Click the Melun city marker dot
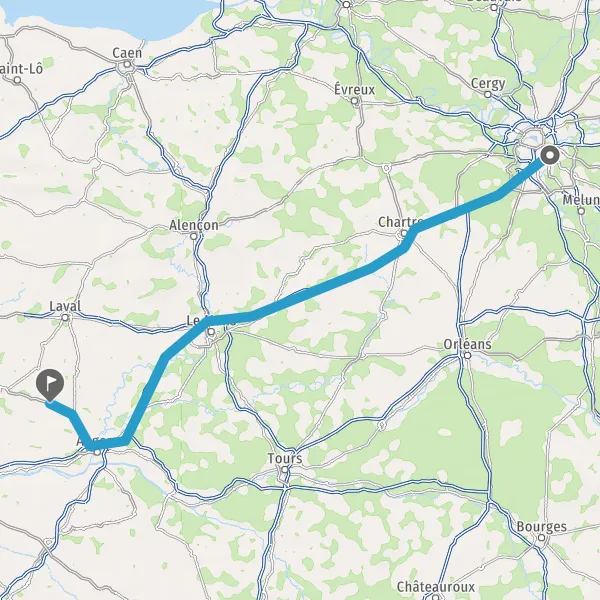The image size is (600, 600). click(581, 211)
